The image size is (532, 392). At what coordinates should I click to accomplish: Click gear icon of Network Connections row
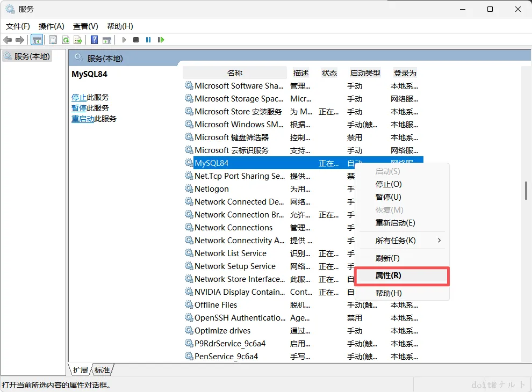[189, 227]
